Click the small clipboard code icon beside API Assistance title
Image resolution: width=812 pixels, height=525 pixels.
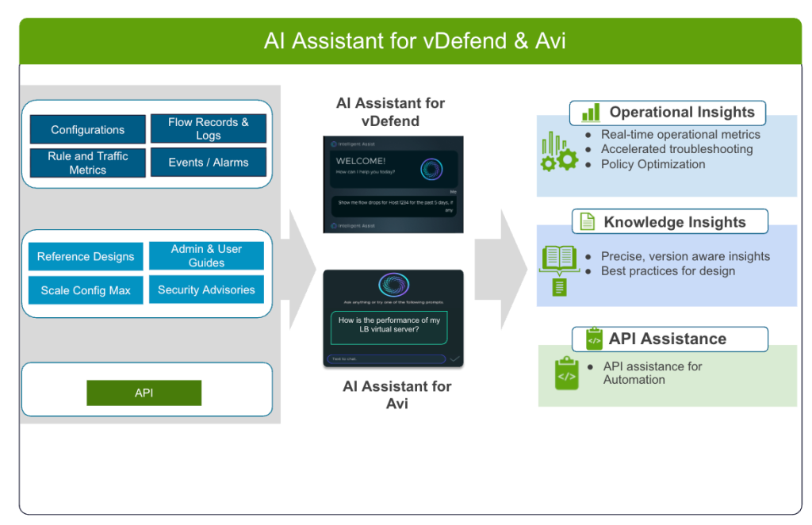point(594,339)
